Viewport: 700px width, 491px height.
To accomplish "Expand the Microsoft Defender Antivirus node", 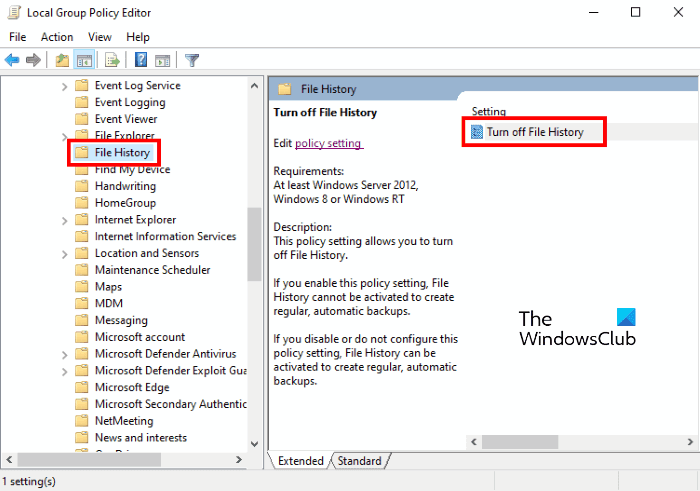I will click(64, 355).
